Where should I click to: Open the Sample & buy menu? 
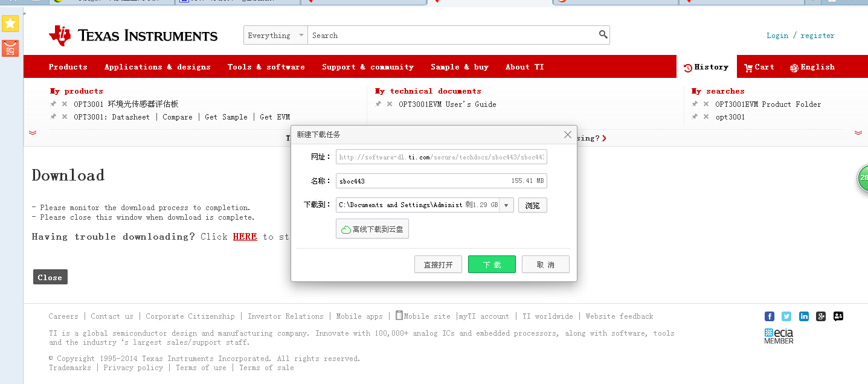click(460, 66)
